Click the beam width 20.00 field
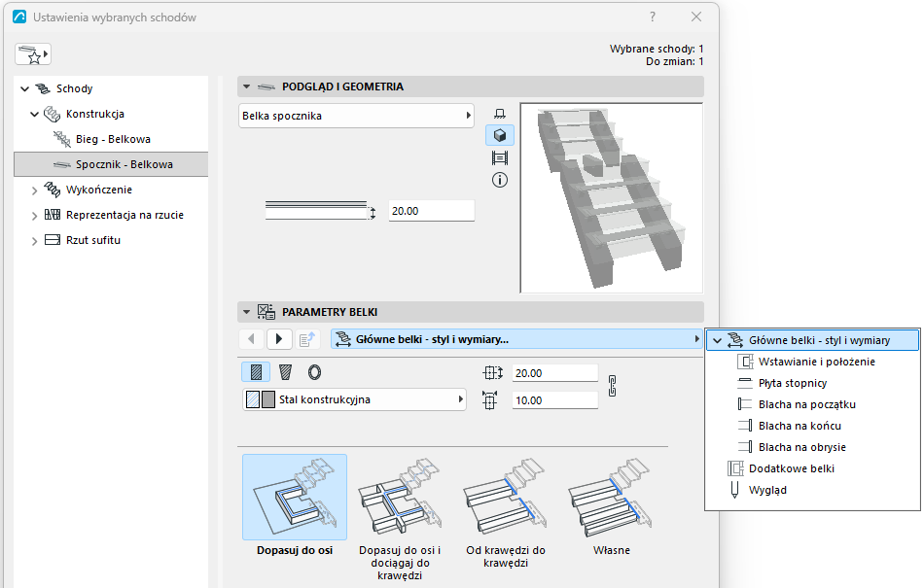The image size is (924, 588). [554, 373]
